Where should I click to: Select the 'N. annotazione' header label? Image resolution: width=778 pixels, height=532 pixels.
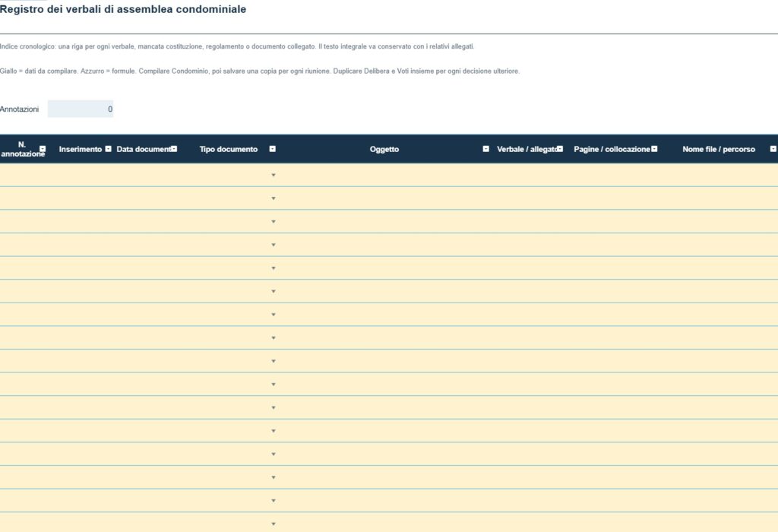(22, 149)
